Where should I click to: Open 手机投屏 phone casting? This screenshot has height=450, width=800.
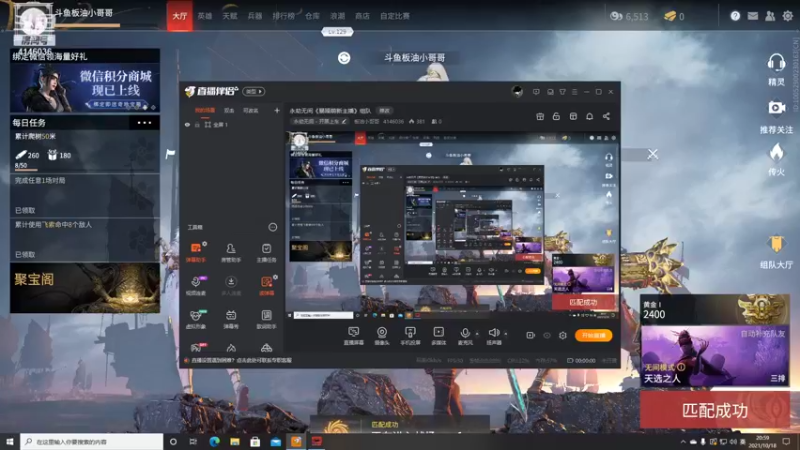(x=410, y=336)
